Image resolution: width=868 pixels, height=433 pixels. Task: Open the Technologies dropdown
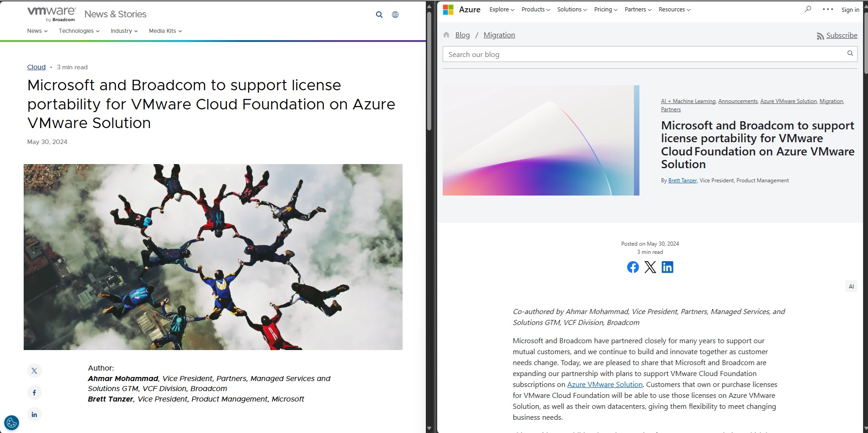[78, 31]
